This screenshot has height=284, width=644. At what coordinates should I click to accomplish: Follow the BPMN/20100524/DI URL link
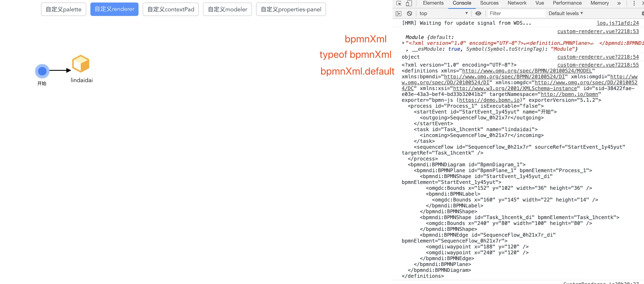click(504, 77)
